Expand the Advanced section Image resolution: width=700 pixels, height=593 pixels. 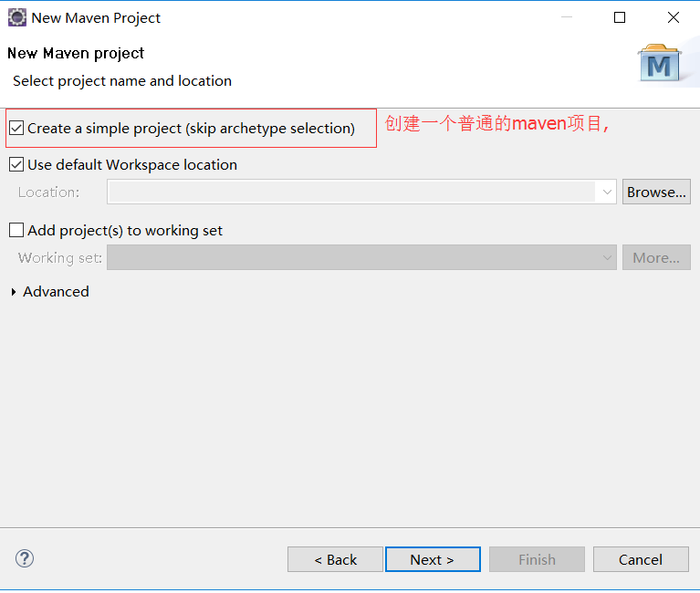point(14,292)
